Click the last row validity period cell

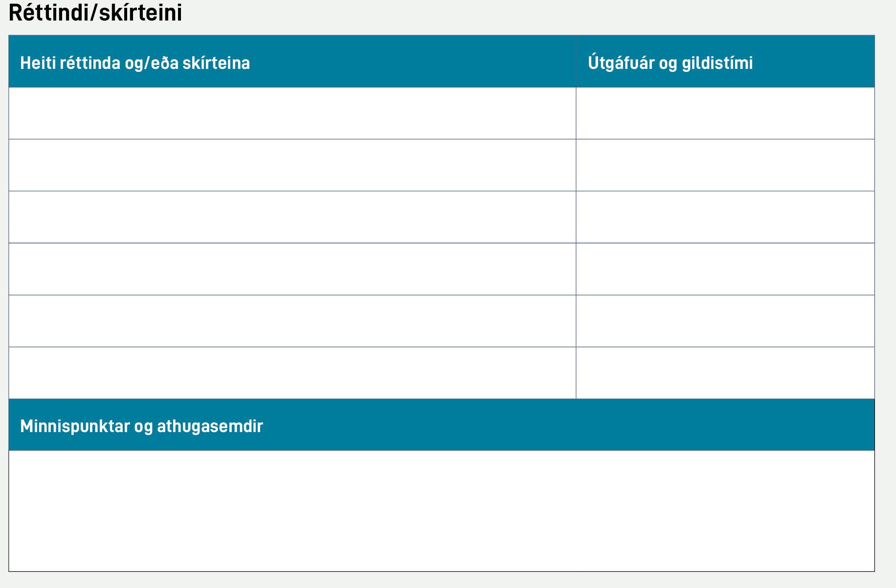(x=725, y=373)
